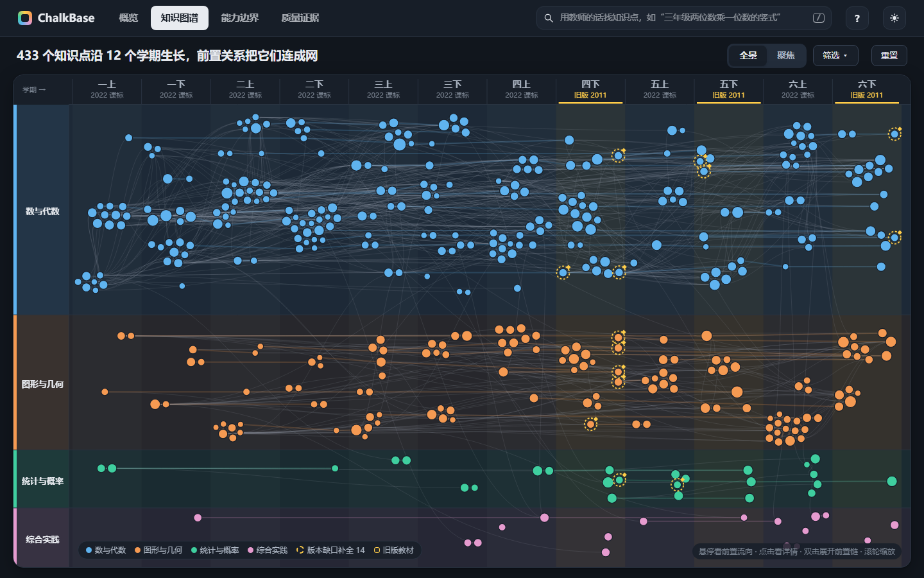Image resolution: width=924 pixels, height=578 pixels.
Task: Select the 三上 semester column header
Action: coord(384,89)
